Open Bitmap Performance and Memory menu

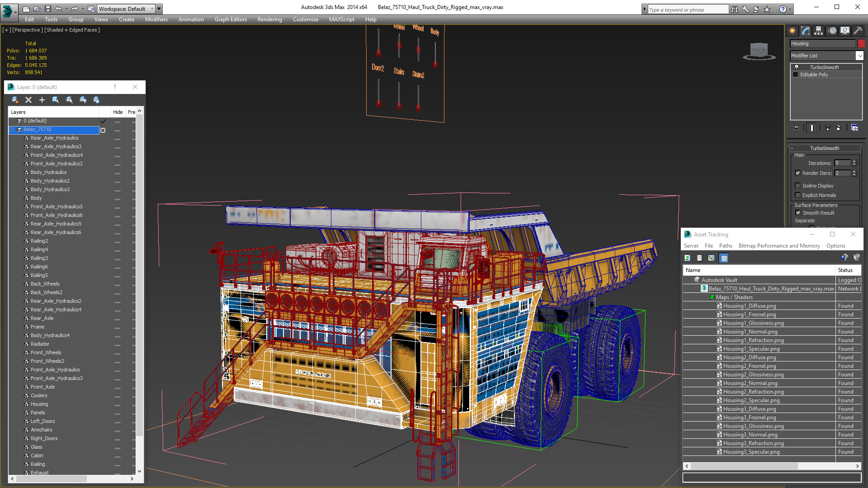tap(779, 246)
